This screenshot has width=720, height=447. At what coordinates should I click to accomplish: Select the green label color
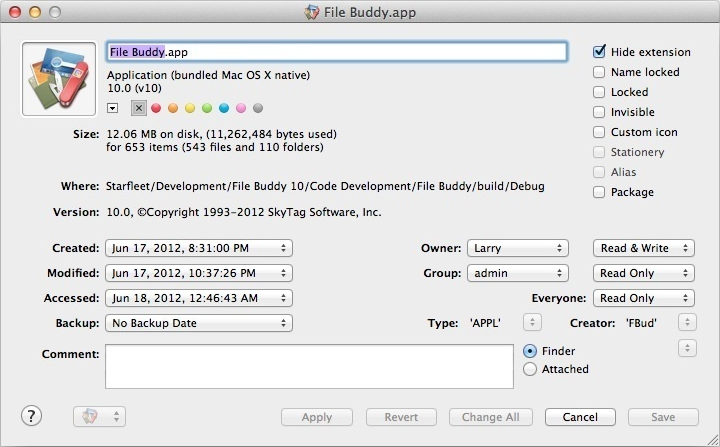point(207,108)
